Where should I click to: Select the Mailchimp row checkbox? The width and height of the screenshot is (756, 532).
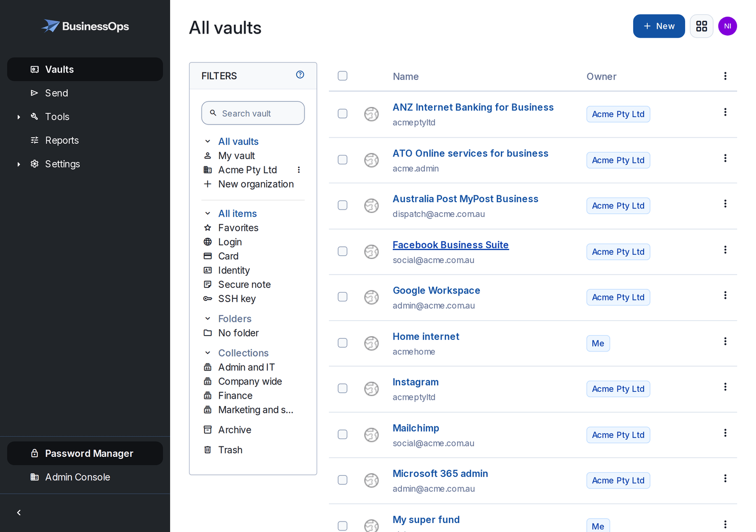(x=342, y=434)
